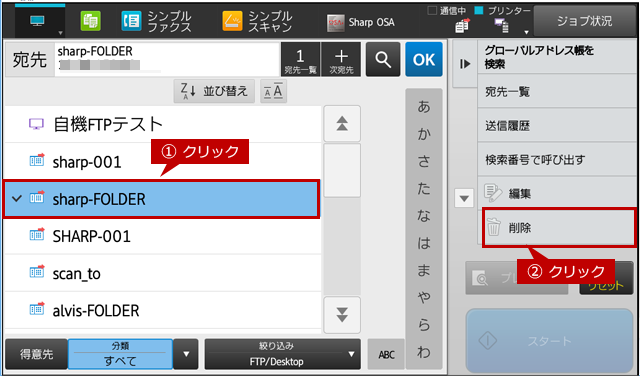This screenshot has height=376, width=640.
Task: Select the 宛先 destination field
Action: point(167,60)
